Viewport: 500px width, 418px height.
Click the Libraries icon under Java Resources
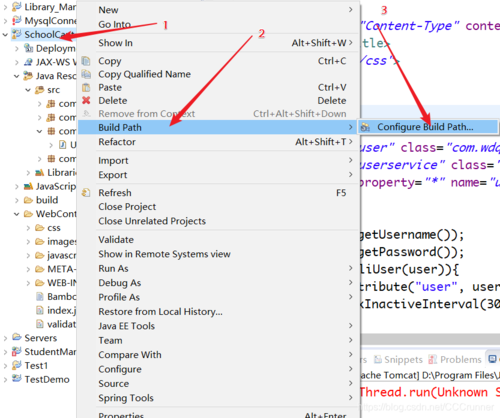[40, 172]
